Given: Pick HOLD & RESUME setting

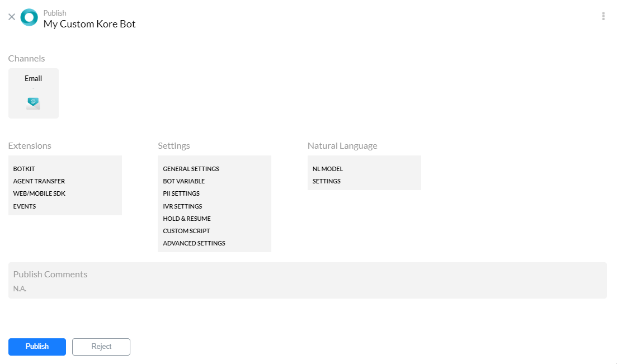Looking at the screenshot, I should tap(187, 219).
